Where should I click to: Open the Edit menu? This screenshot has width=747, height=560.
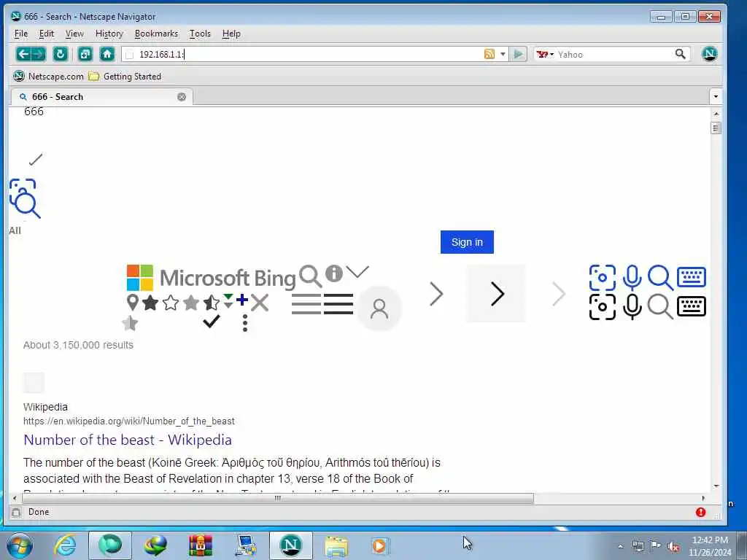[x=46, y=34]
